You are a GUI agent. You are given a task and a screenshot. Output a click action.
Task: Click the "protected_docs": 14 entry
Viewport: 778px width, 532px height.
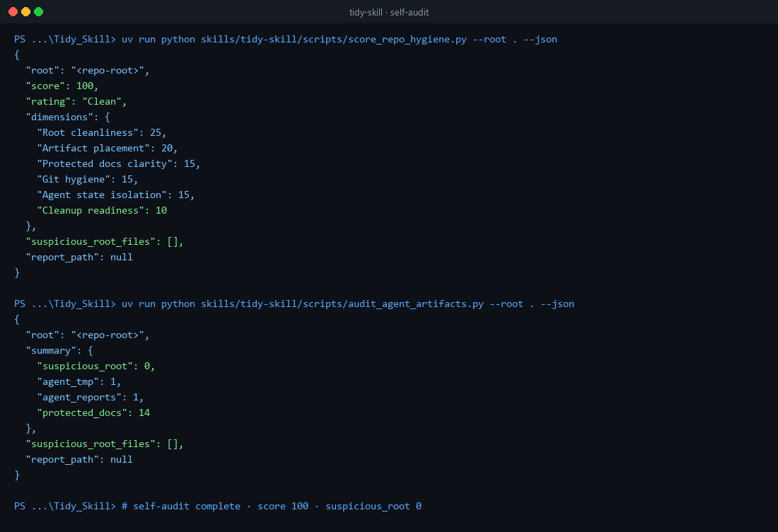[93, 413]
